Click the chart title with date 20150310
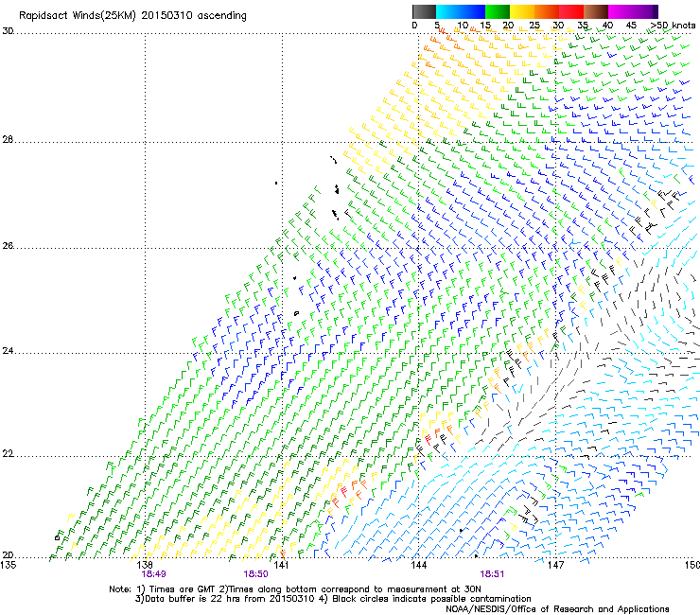 [x=132, y=16]
